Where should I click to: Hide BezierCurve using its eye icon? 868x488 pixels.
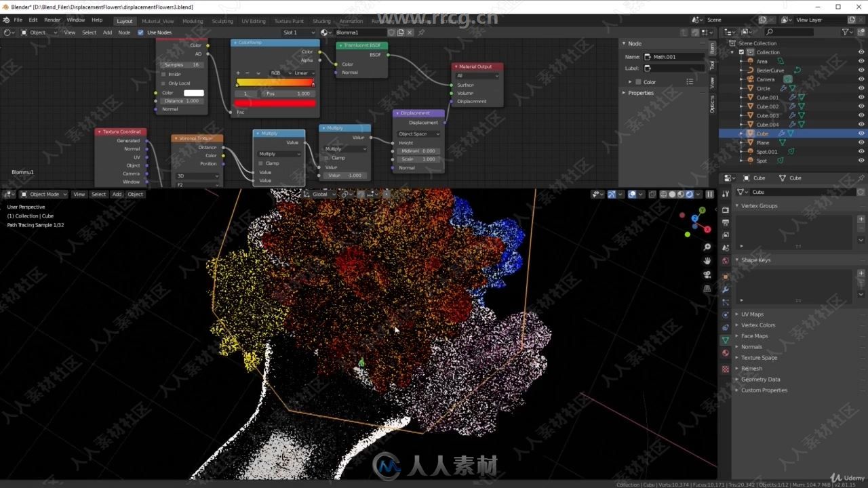861,70
